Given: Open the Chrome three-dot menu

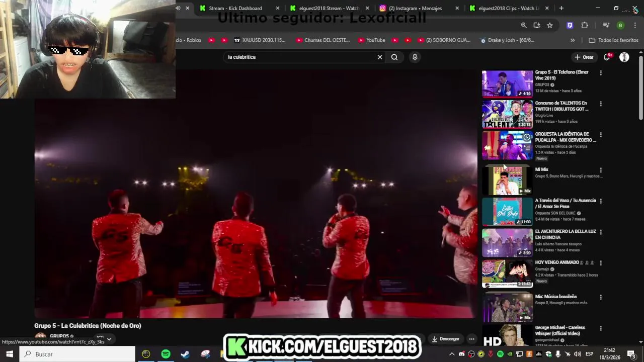Looking at the screenshot, I should (635, 25).
